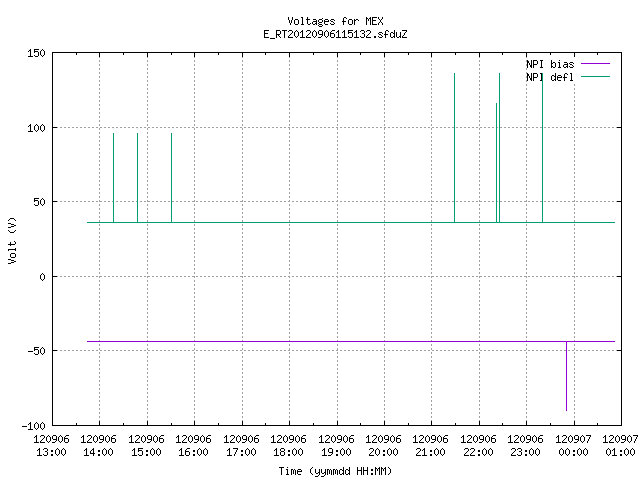The height and width of the screenshot is (480, 640).
Task: Click the 'Time (yymmdd HH:MM)' x-axis label
Action: (335, 471)
